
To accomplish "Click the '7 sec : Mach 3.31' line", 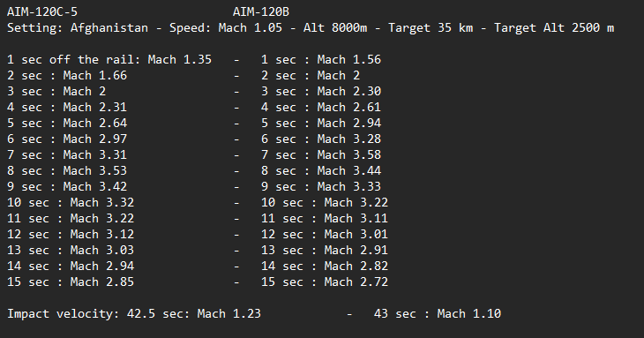I will coord(67,154).
